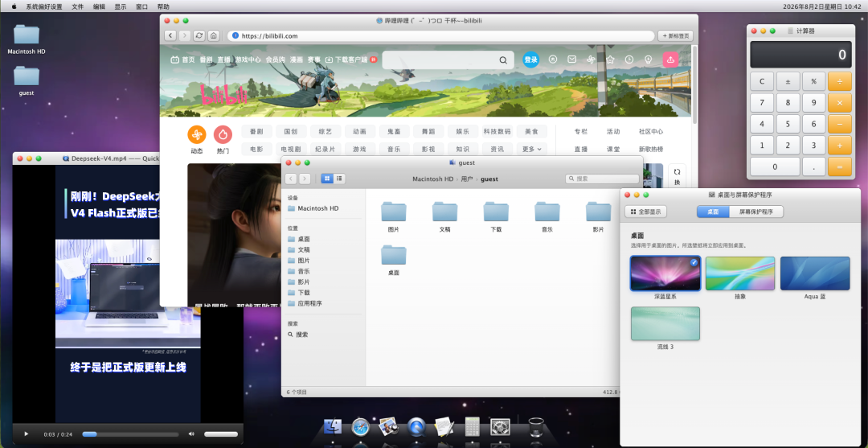Screen dimensions: 868x448
Task: Switch Finder to icon view
Action: click(x=326, y=179)
